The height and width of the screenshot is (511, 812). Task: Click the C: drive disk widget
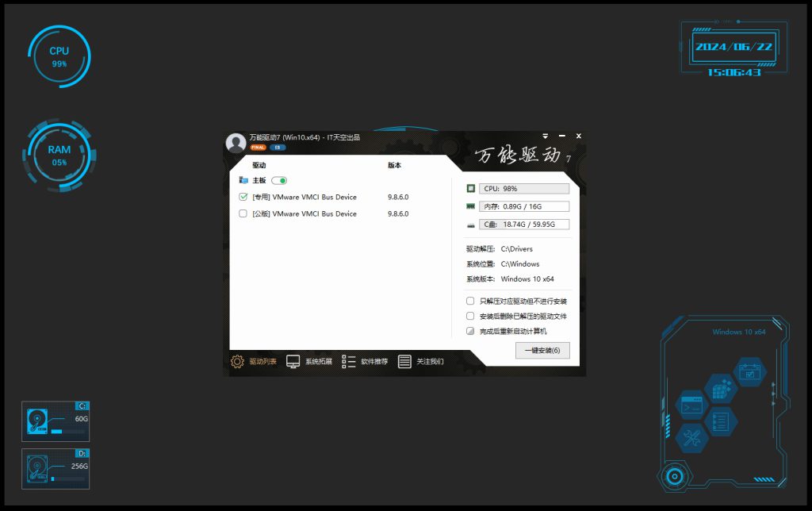[56, 421]
